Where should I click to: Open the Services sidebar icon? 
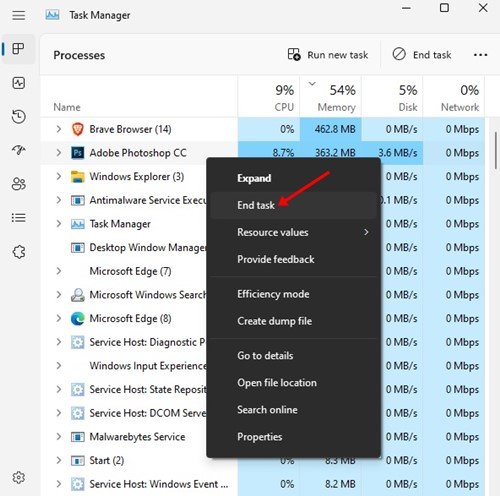[x=18, y=252]
